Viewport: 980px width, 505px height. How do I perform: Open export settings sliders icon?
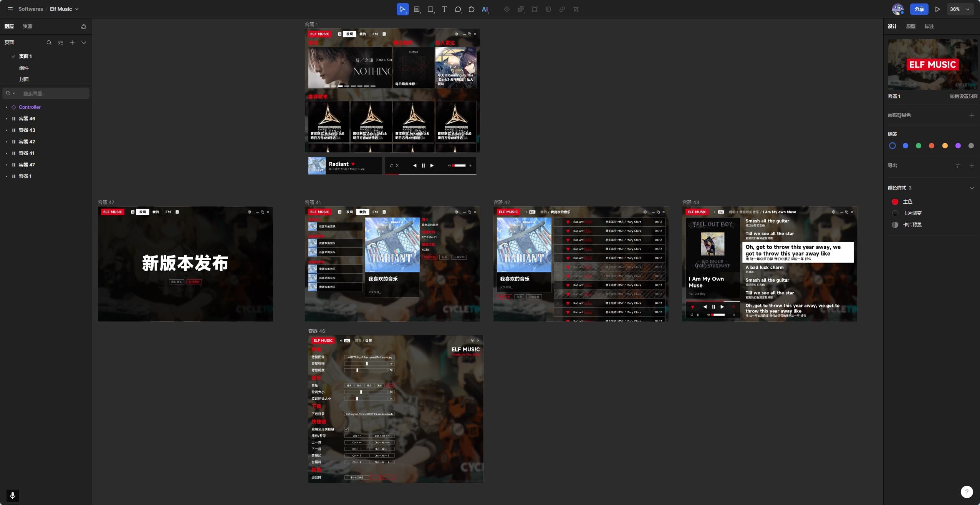[958, 166]
